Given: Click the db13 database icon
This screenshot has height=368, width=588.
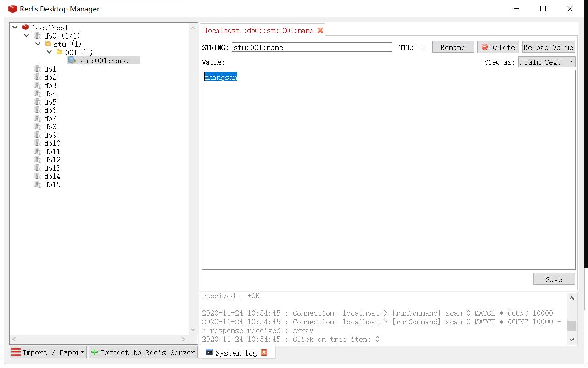Looking at the screenshot, I should pos(38,168).
